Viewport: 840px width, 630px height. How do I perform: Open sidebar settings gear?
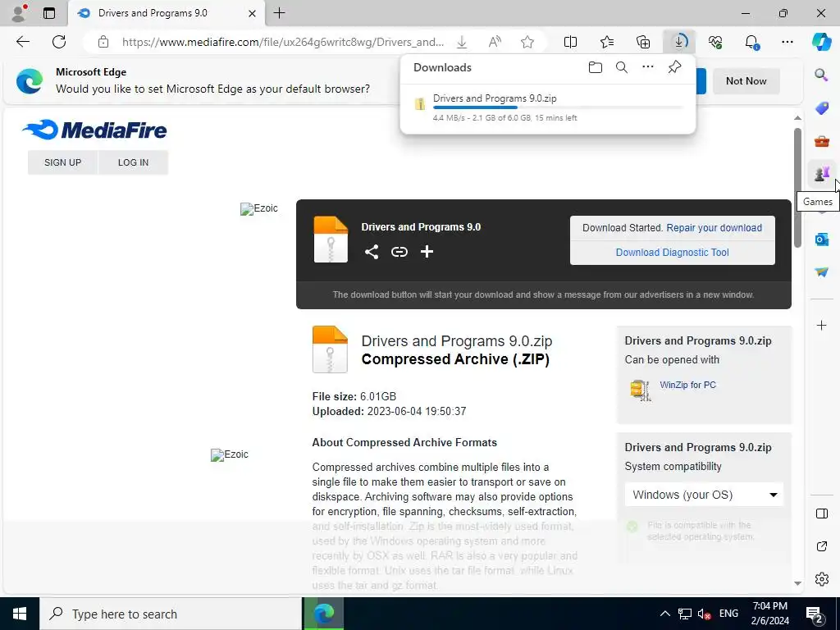[821, 579]
